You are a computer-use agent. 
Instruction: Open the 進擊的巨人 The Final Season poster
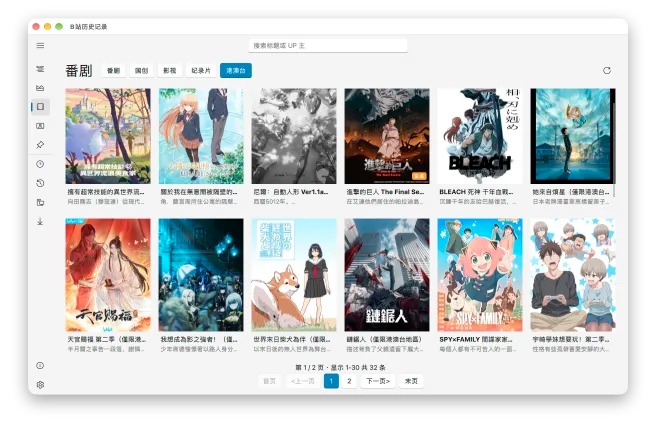point(387,136)
